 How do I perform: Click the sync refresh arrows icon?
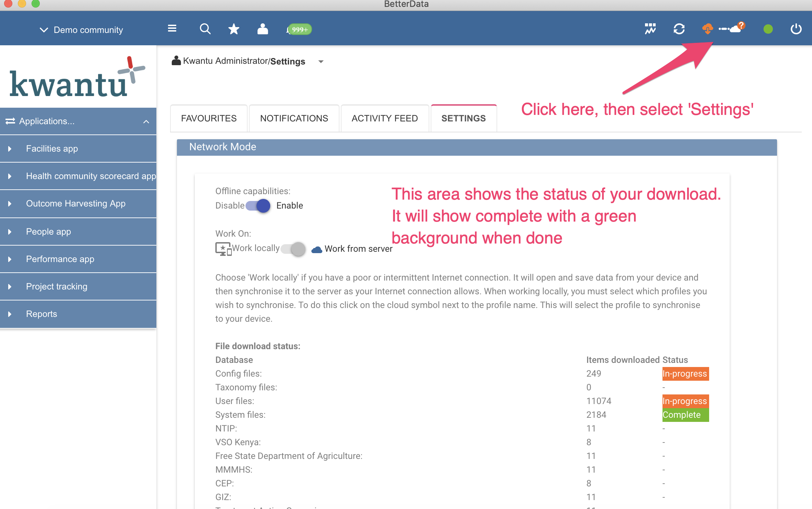pyautogui.click(x=679, y=29)
